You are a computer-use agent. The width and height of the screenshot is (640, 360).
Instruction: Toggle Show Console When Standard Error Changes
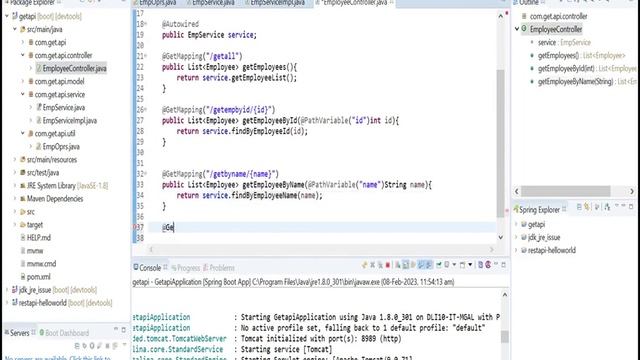pos(429,265)
